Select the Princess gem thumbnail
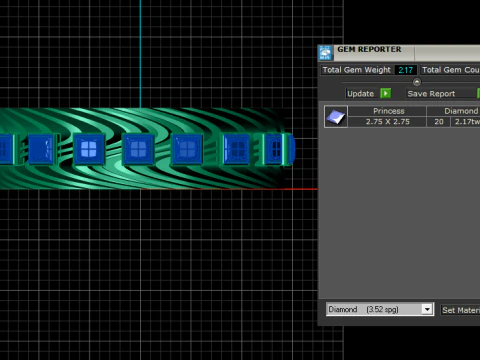 (336, 117)
